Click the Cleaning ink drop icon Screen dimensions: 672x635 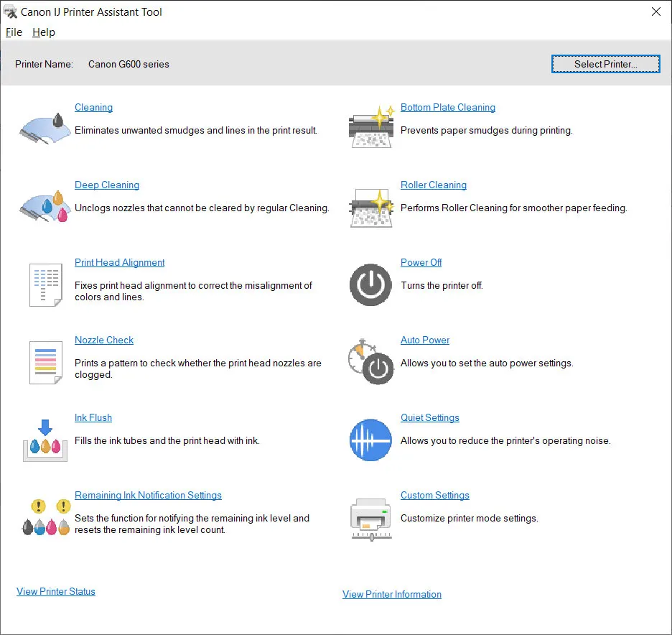click(x=45, y=129)
